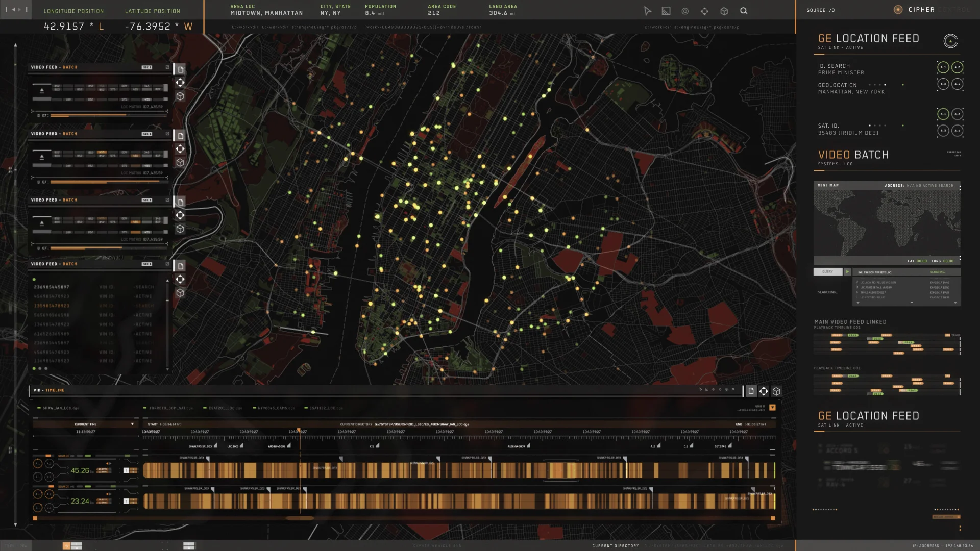980x551 pixels.
Task: Click the horizontal scrollbar handle beneath timeline tracks
Action: tap(300, 518)
